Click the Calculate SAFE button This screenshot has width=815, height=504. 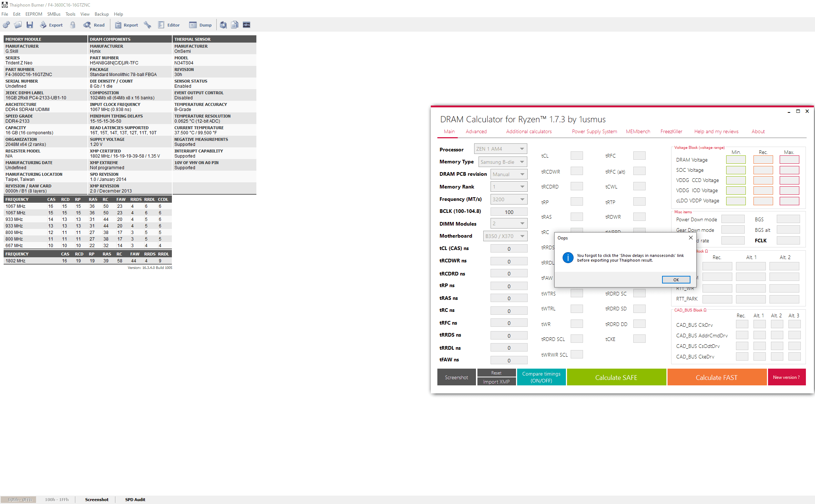616,377
